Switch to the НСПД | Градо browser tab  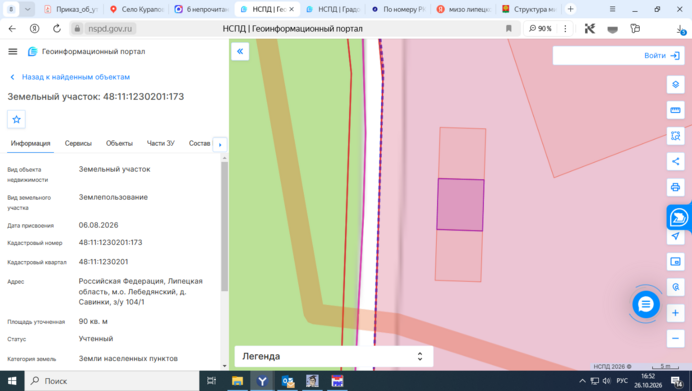click(334, 9)
